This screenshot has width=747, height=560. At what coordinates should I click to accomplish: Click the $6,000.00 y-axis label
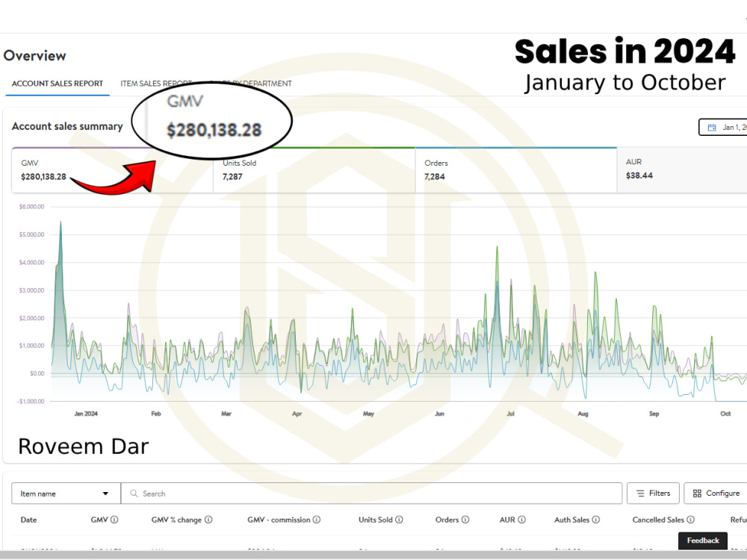pos(31,207)
